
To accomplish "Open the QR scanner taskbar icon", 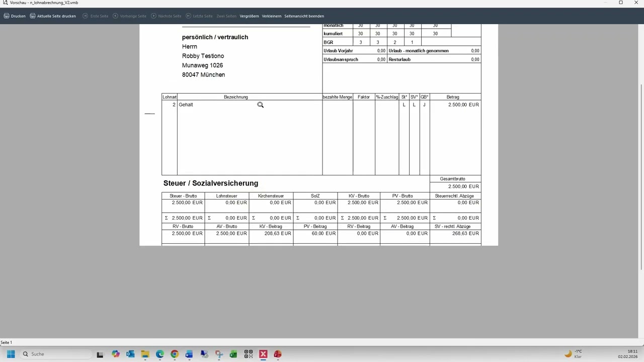I will [x=249, y=354].
